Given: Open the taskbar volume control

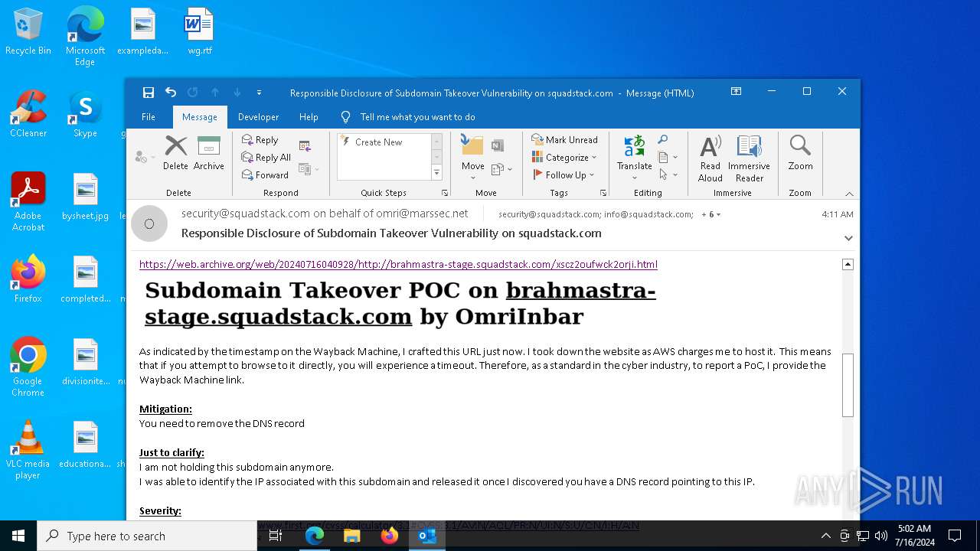Looking at the screenshot, I should click(880, 536).
